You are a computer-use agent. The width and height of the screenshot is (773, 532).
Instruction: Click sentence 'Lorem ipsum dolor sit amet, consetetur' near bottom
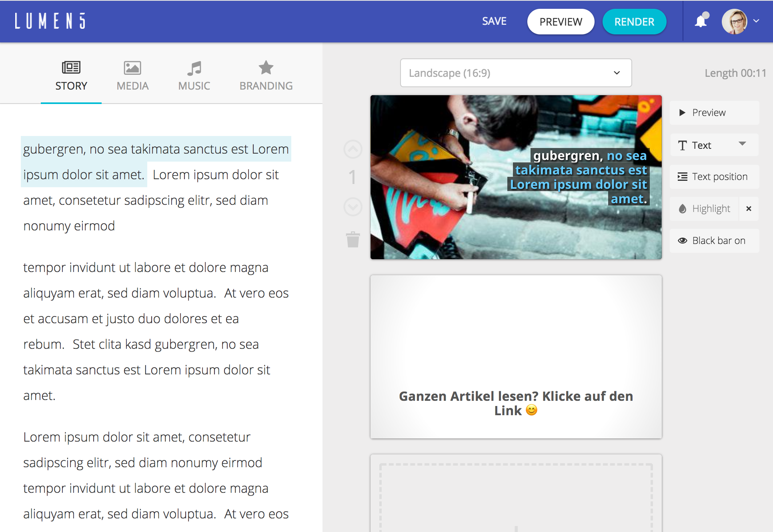(x=137, y=437)
